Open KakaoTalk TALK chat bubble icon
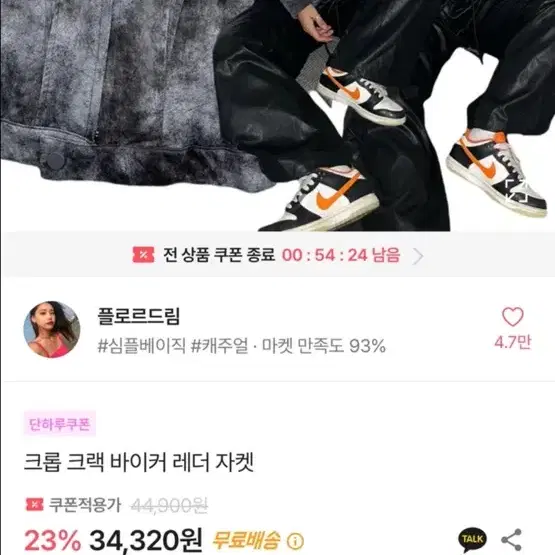 (x=472, y=539)
